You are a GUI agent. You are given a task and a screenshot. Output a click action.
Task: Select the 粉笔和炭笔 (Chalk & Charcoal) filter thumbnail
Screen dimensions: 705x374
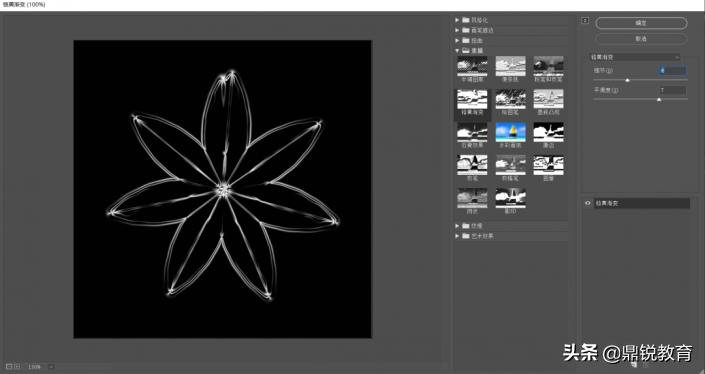tap(549, 67)
